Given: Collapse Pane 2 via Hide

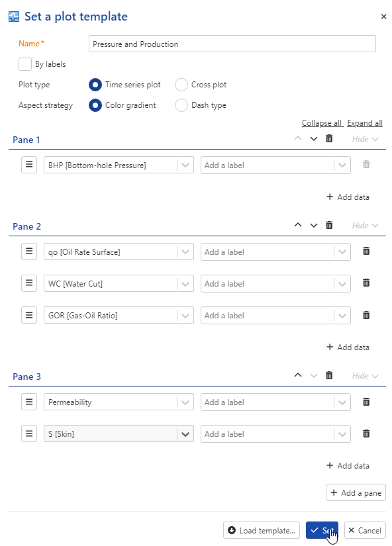Looking at the screenshot, I should (x=365, y=226).
